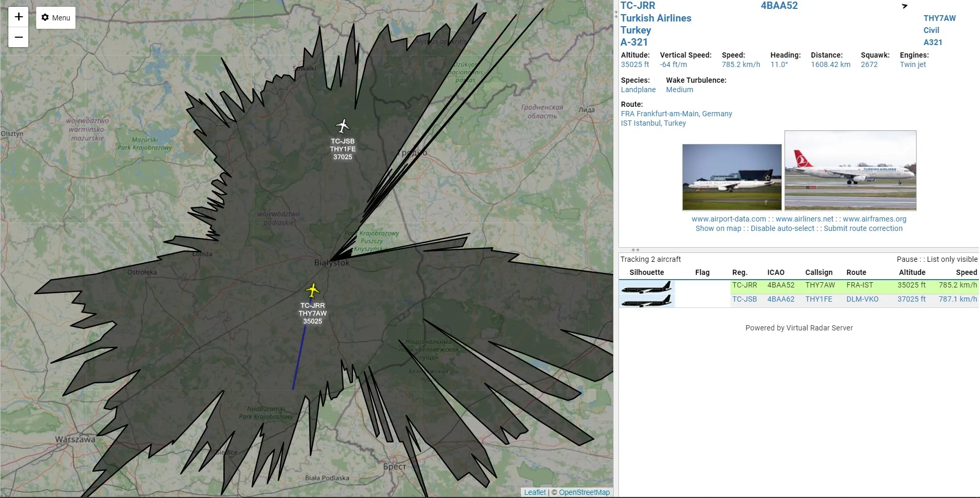Click the TC-JRR aircraft silhouette in list
Viewport: 980px width, 498px height.
coord(646,286)
